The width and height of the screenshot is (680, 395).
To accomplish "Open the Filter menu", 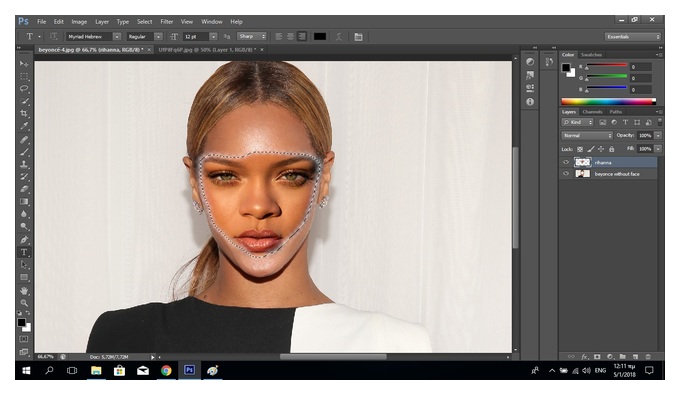I will [x=167, y=21].
